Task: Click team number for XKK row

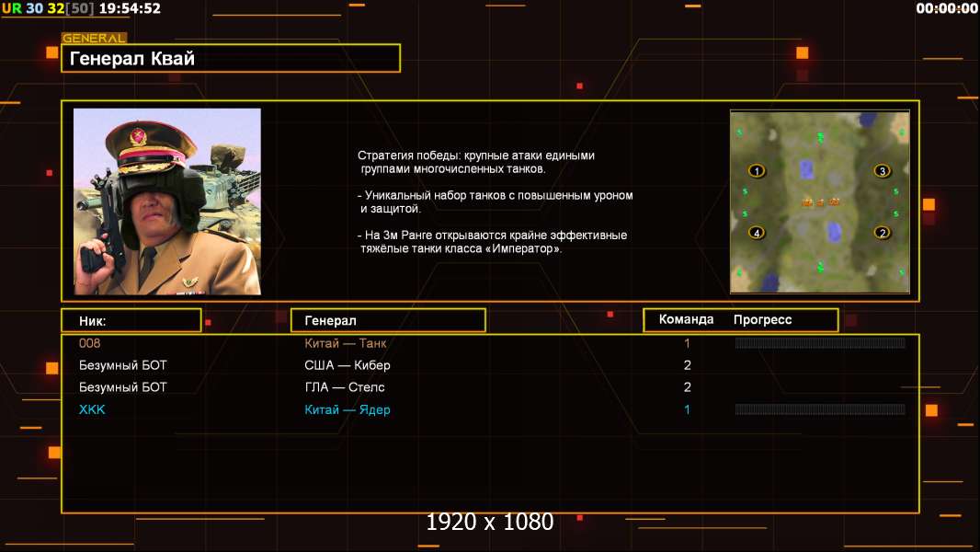Action: [x=687, y=409]
